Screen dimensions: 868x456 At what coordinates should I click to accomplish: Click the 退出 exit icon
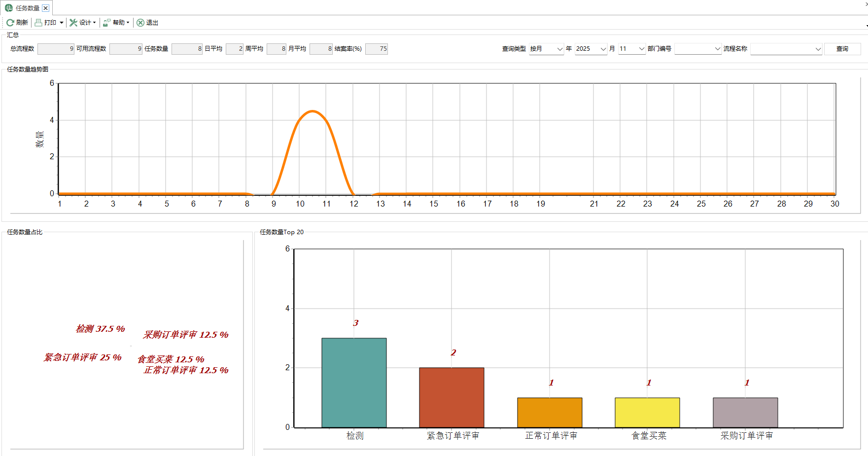140,23
